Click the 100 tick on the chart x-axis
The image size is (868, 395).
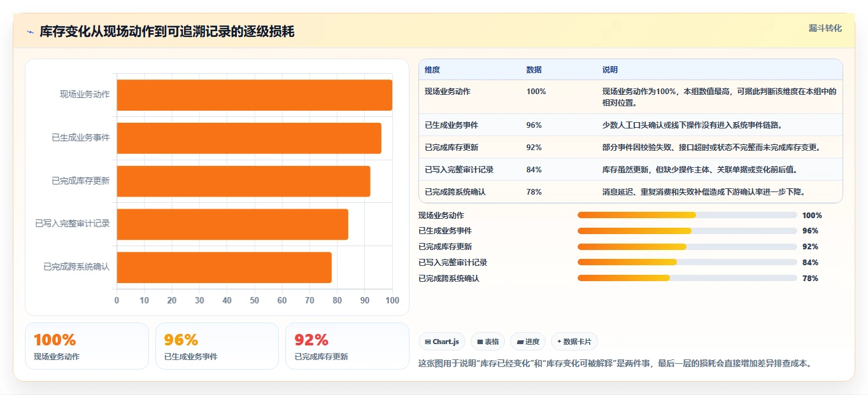[392, 300]
